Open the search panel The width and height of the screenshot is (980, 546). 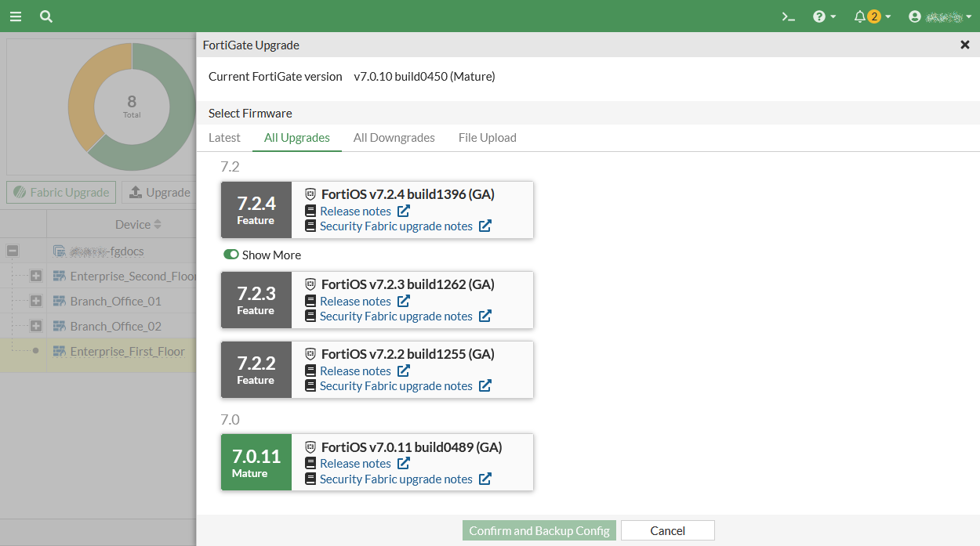(x=45, y=16)
